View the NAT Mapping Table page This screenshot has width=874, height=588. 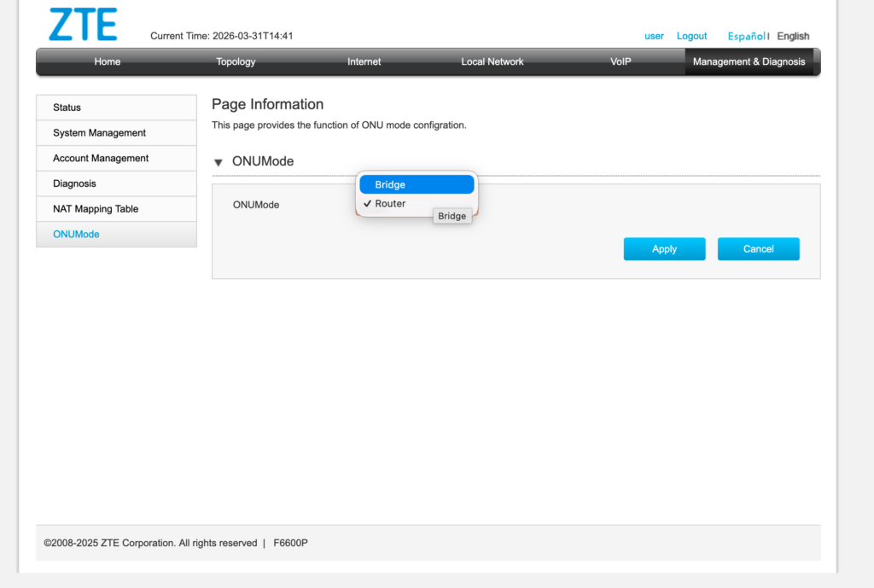[x=116, y=209]
